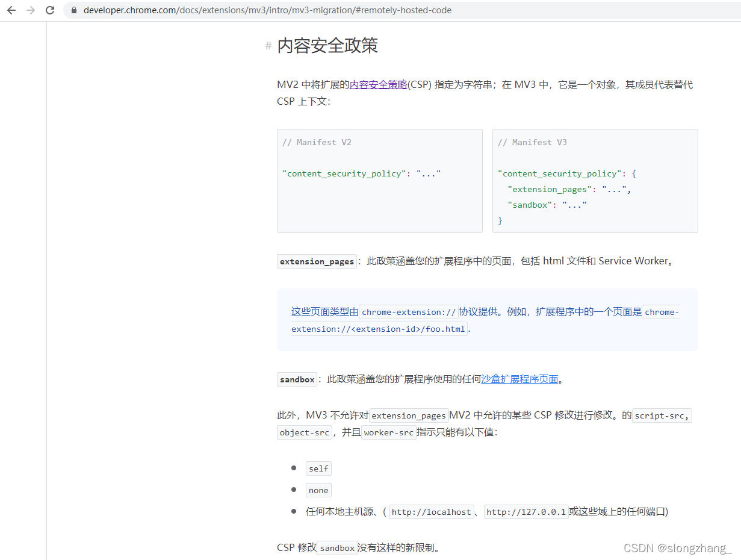Click the worker-src inline code
The width and height of the screenshot is (741, 560).
tap(389, 432)
